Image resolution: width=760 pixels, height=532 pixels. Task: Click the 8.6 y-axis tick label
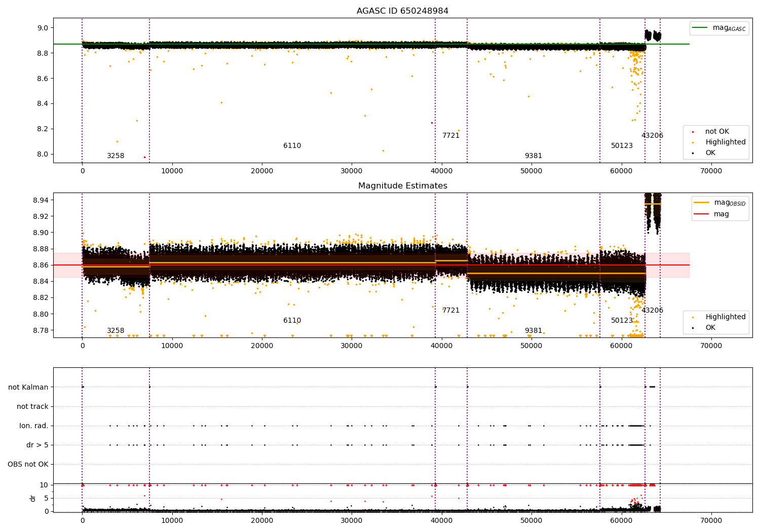pos(43,79)
